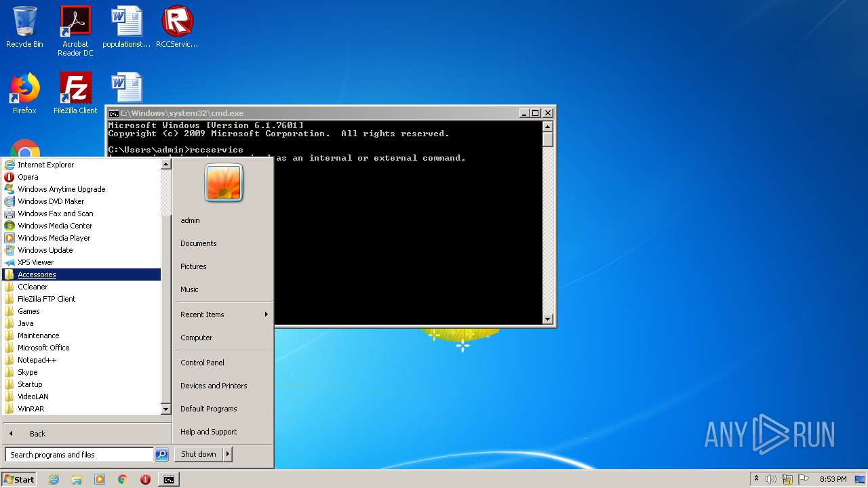Expand the Accessories folder
The height and width of the screenshot is (488, 868).
81,274
